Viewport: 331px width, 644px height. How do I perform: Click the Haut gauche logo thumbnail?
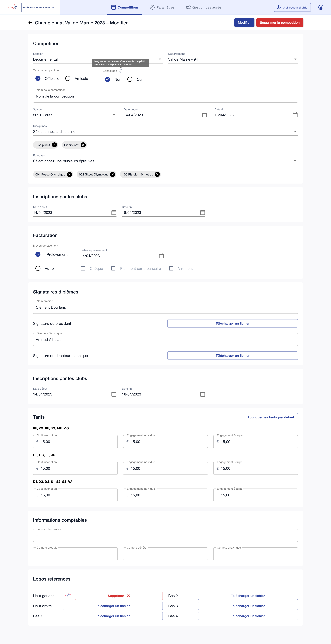click(67, 596)
